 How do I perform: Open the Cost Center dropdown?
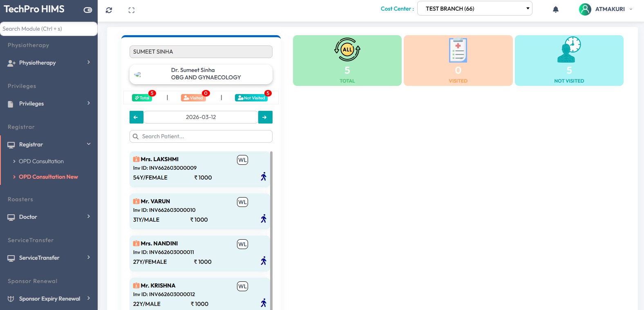(x=474, y=9)
